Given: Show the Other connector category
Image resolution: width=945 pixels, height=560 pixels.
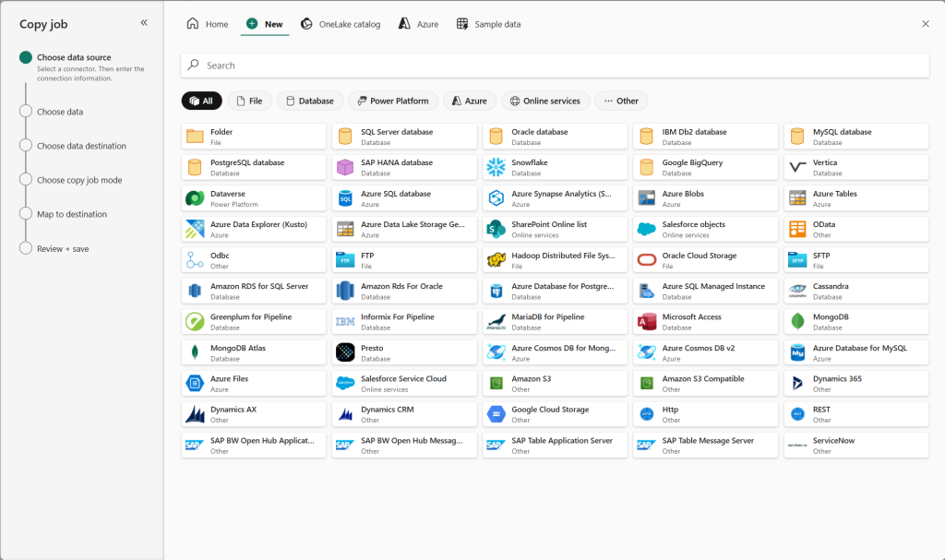Looking at the screenshot, I should (620, 101).
